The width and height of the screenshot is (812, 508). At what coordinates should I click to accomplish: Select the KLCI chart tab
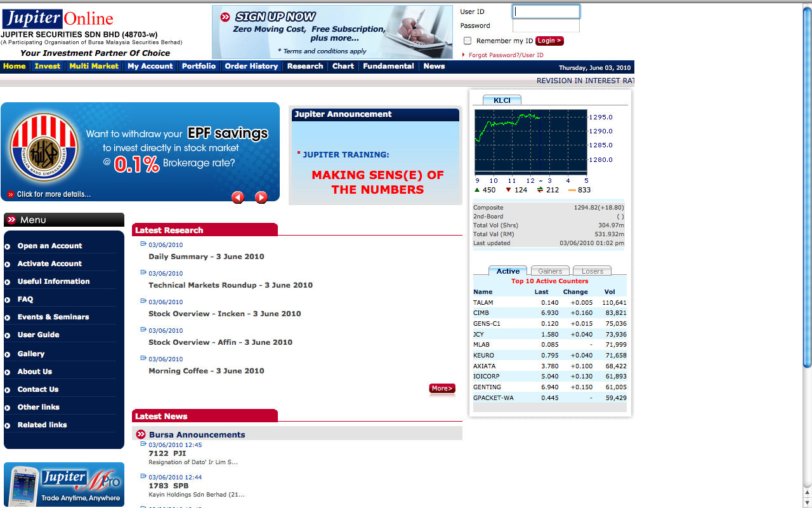pyautogui.click(x=502, y=100)
